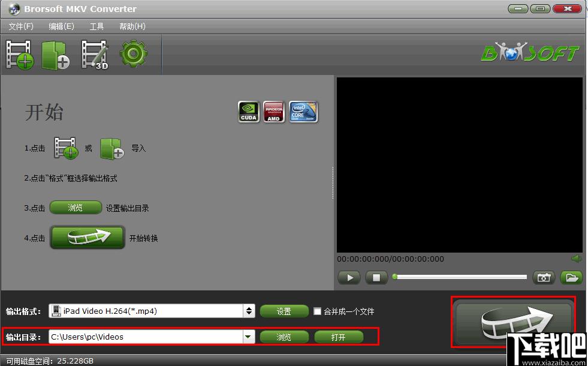
Task: Click the 打开 output folder button
Action: (x=339, y=337)
